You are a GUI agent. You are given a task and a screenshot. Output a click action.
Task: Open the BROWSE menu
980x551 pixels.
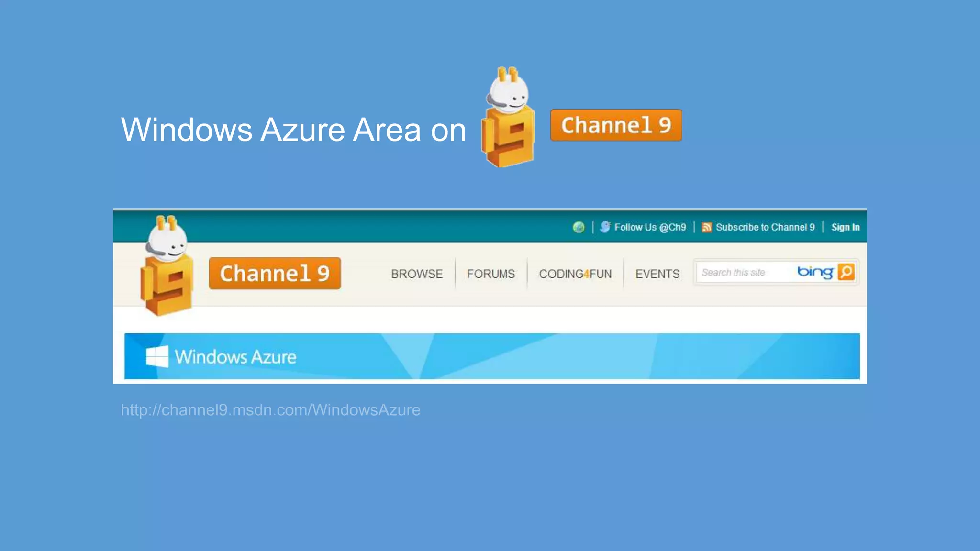pos(417,274)
